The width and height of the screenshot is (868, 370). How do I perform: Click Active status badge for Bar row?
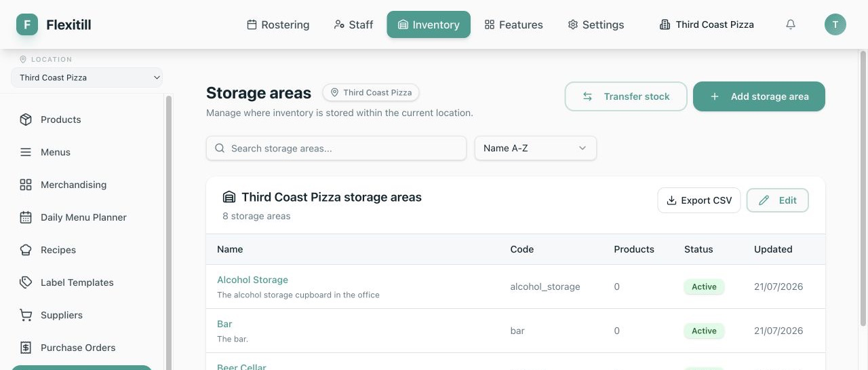704,331
